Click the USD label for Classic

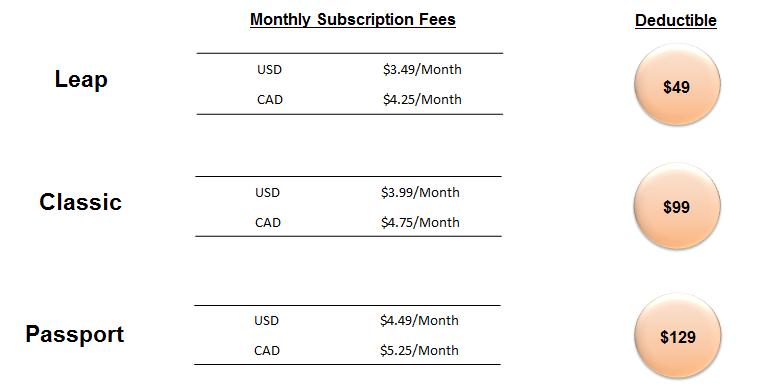coord(267,193)
